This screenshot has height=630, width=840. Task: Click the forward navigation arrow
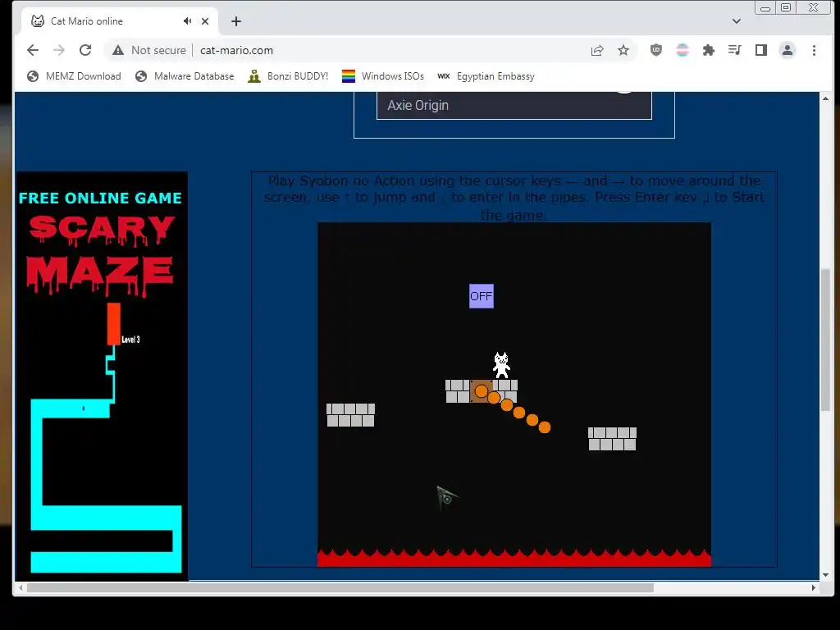(x=59, y=50)
